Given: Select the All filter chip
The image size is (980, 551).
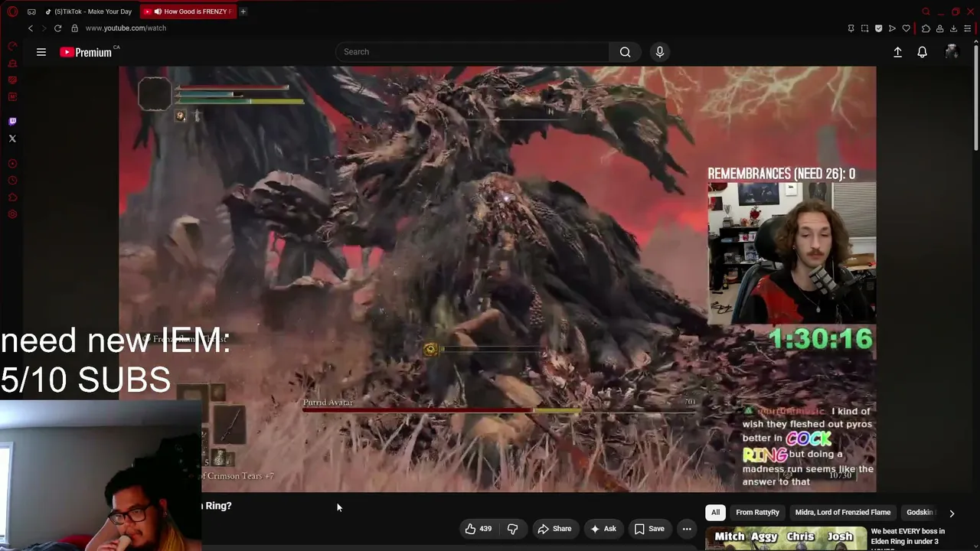Looking at the screenshot, I should click(x=715, y=513).
